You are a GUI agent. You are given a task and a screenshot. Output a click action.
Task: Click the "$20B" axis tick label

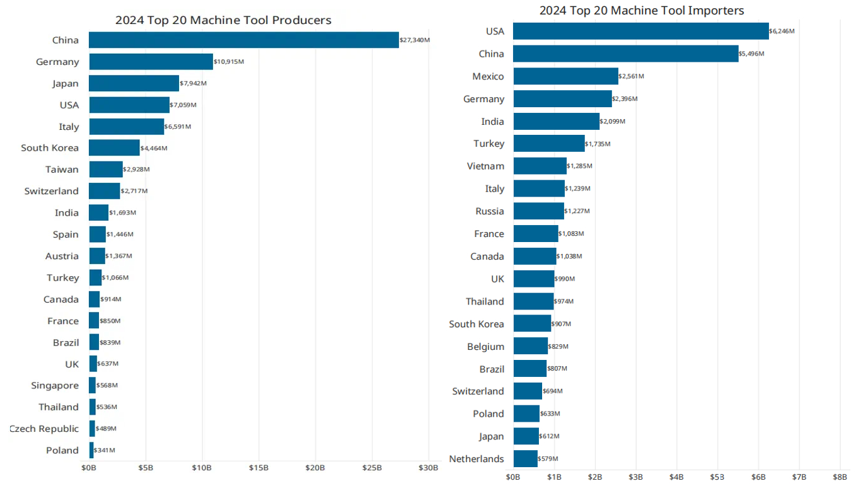(315, 468)
